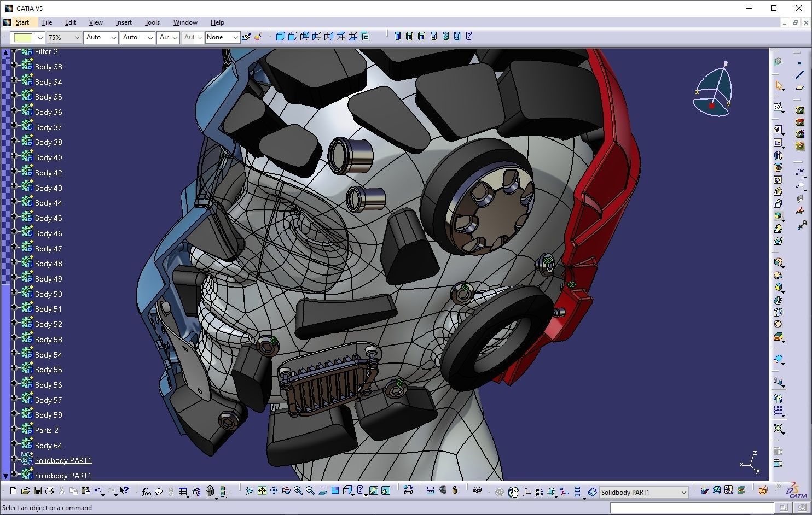Viewport: 812px width, 515px height.
Task: Click the Fly mode airplane icon
Action: [250, 491]
